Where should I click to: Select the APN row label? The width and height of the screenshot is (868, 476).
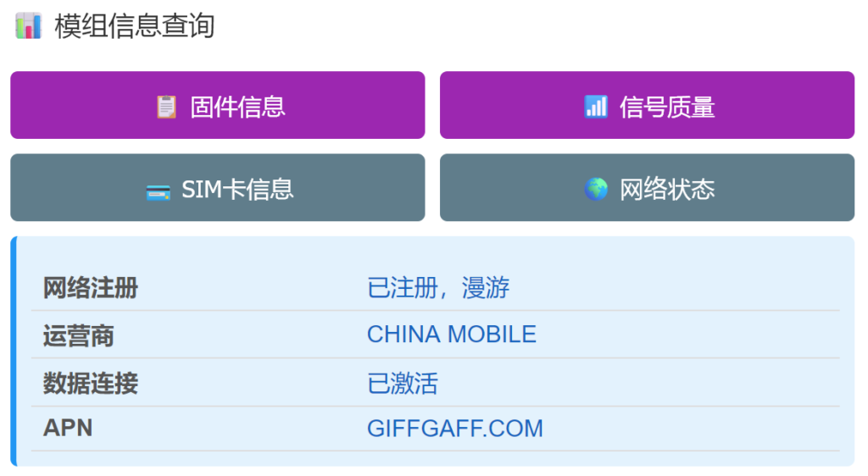click(x=68, y=429)
